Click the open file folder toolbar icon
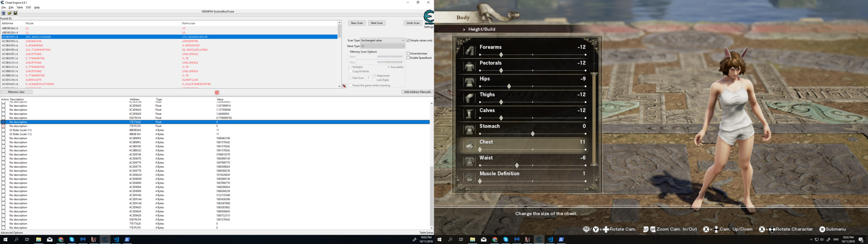 click(9, 13)
